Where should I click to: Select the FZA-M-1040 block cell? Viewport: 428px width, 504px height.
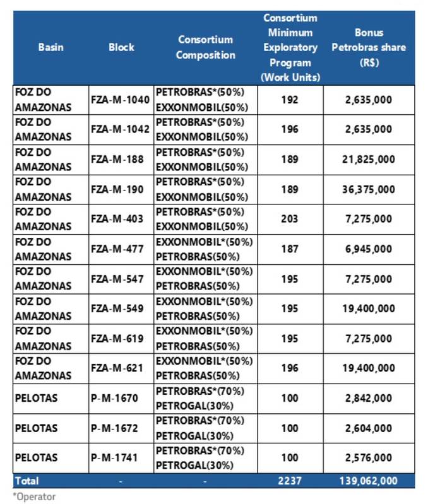click(x=121, y=100)
